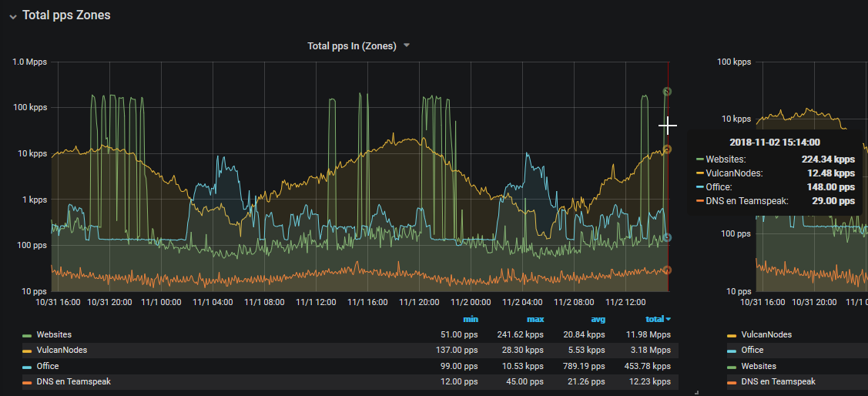Open blue Office color swatch in left legend
Viewport: 868px width, 396px height.
27,367
